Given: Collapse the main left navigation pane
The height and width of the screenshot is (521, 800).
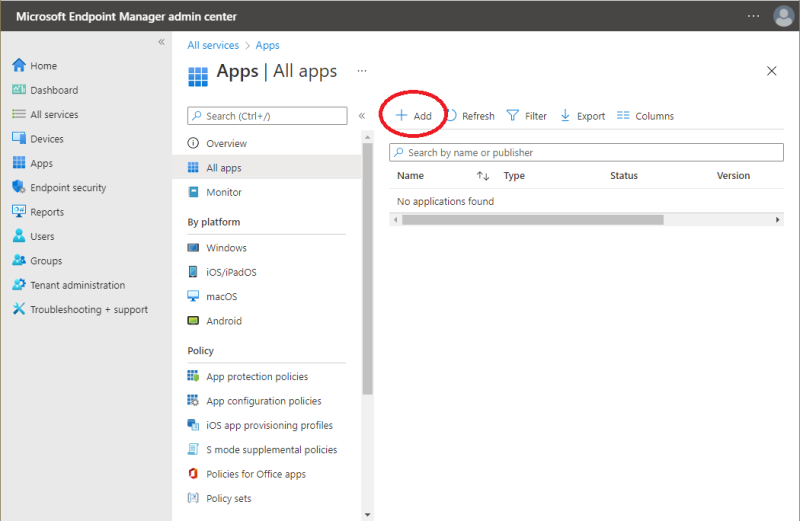Looking at the screenshot, I should coord(161,42).
